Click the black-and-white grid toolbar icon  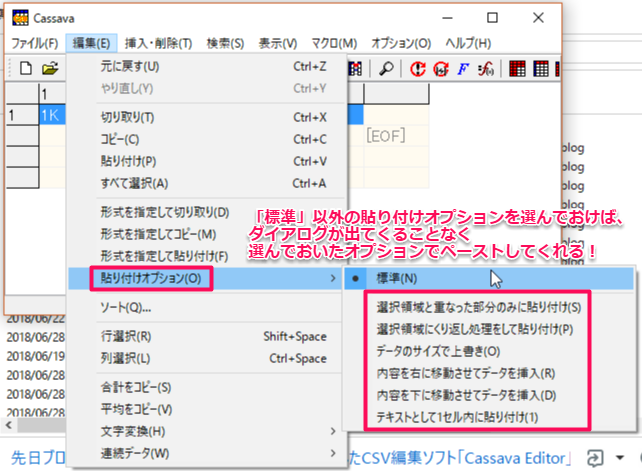pos(541,69)
